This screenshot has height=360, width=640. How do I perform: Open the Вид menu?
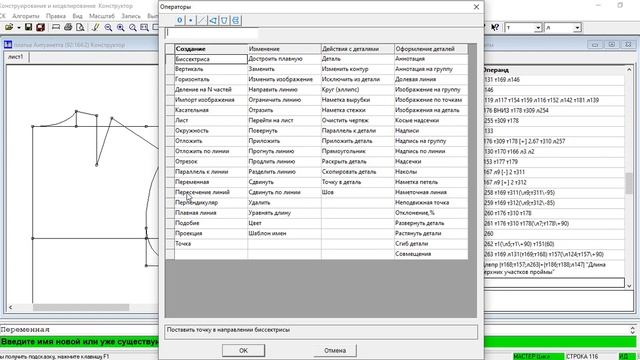click(77, 16)
